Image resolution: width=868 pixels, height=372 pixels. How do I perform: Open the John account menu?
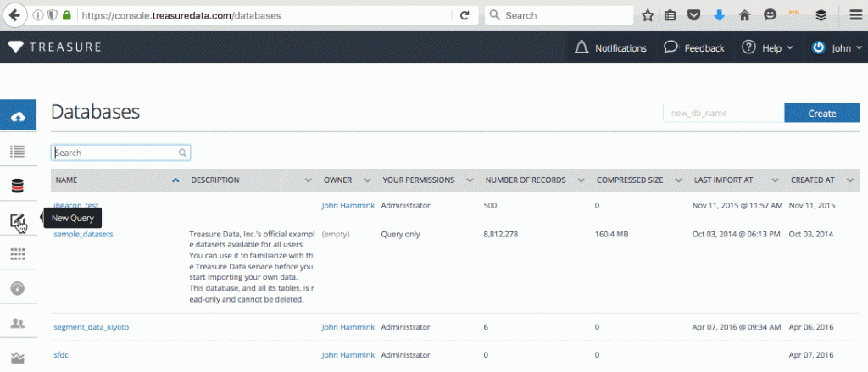pyautogui.click(x=836, y=48)
